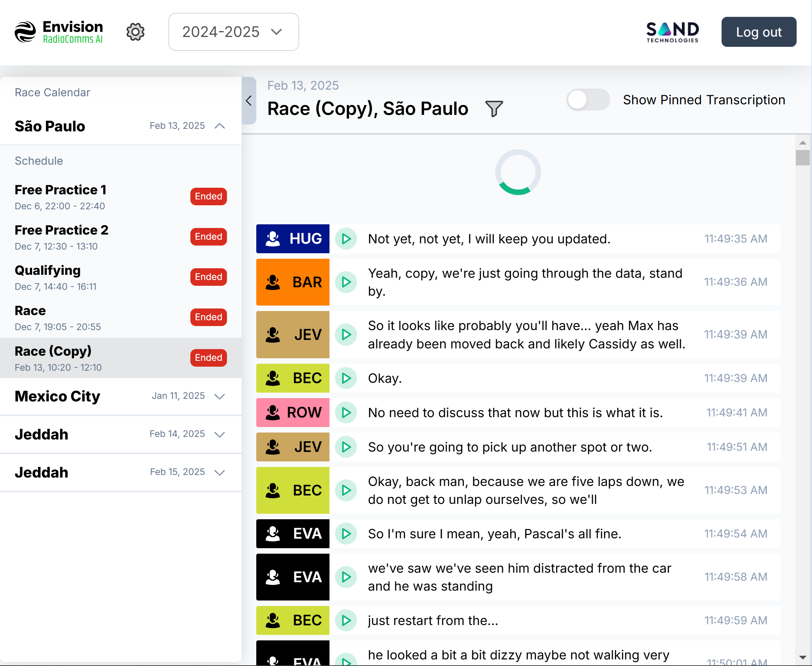Viewport: 812px width, 666px height.
Task: Open settings with the gear icon
Action: coord(135,32)
